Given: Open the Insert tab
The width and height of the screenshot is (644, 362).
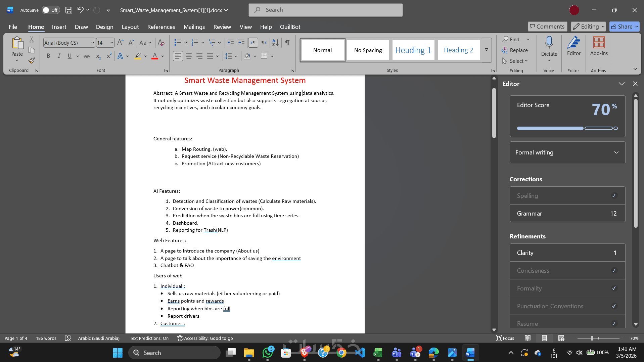Looking at the screenshot, I should coord(59,27).
